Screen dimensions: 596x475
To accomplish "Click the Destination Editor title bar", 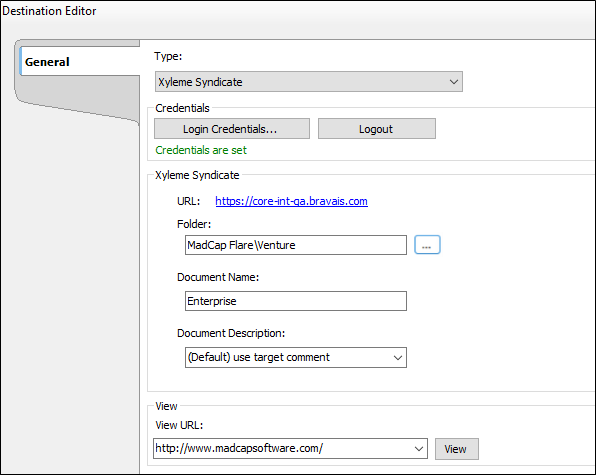I will click(298, 11).
